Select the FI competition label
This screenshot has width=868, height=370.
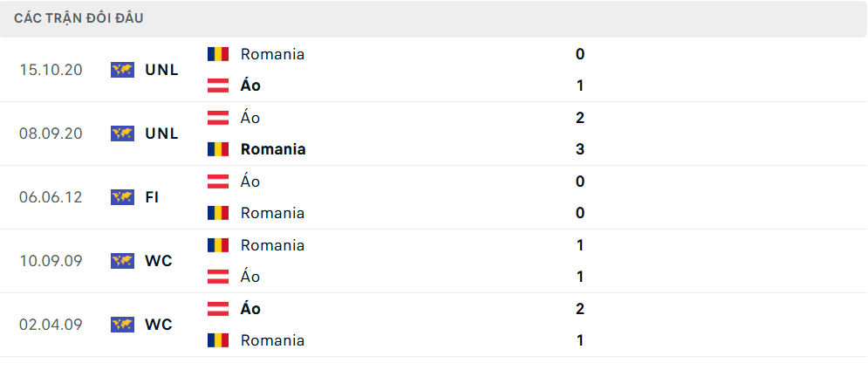pyautogui.click(x=153, y=197)
